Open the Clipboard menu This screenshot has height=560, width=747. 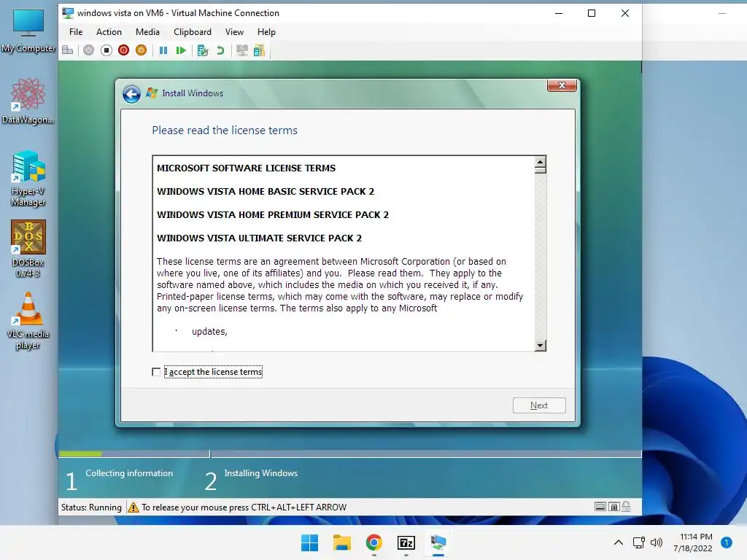click(x=193, y=32)
